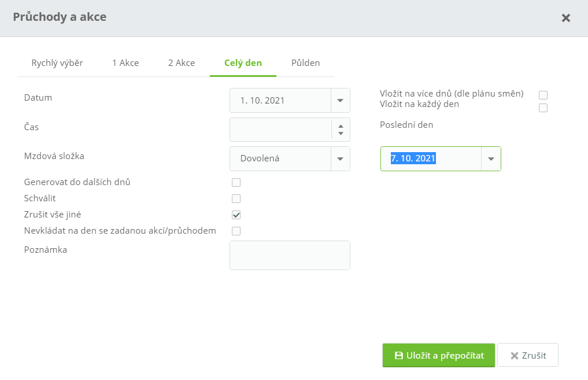Check Vložit na více dnů checkbox
This screenshot has width=588, height=380.
pos(543,95)
